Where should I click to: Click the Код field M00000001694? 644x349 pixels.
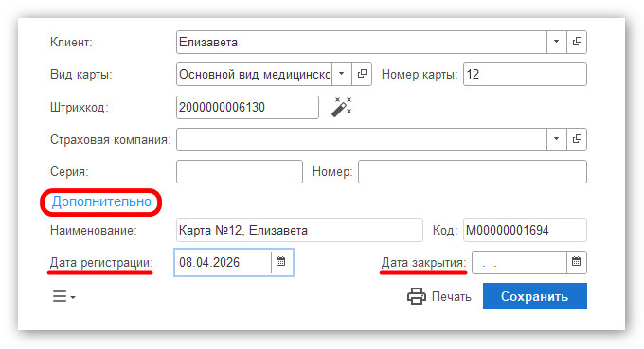(x=525, y=230)
